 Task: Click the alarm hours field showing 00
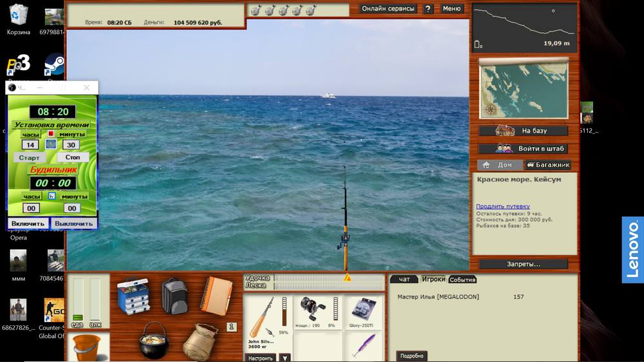coord(31,208)
